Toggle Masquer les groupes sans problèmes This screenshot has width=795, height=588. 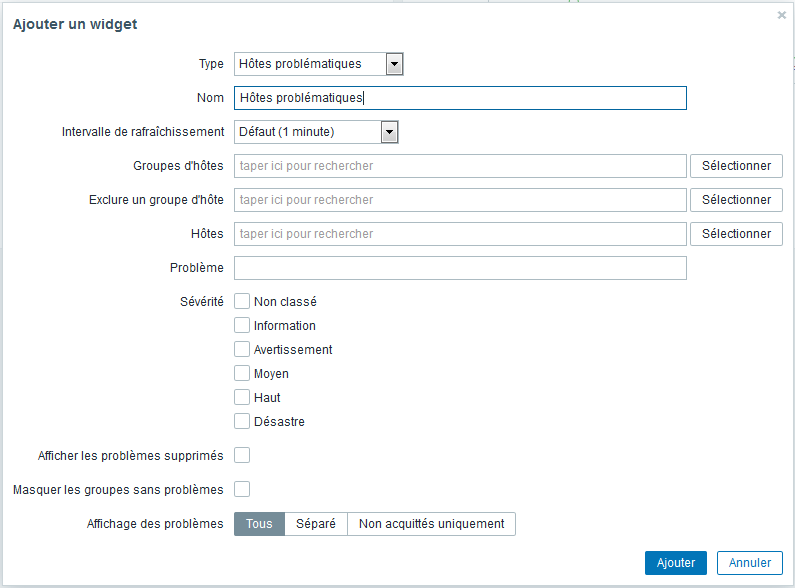tap(242, 489)
